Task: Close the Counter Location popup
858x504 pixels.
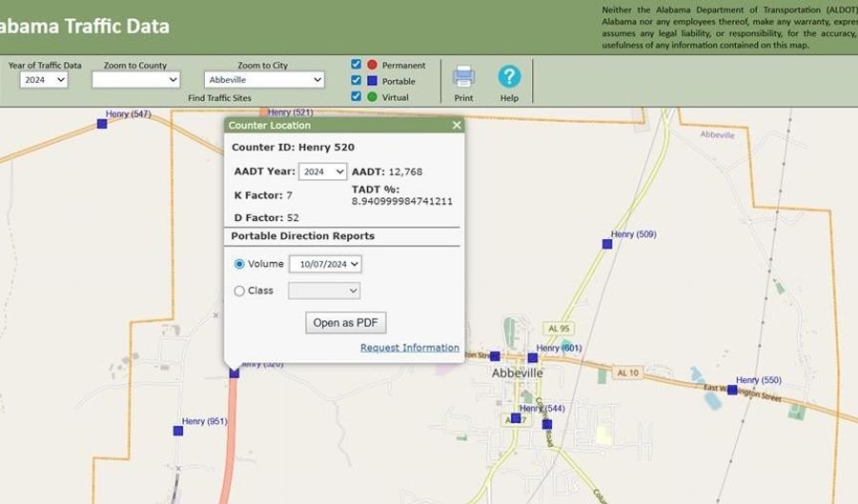Action: point(457,125)
